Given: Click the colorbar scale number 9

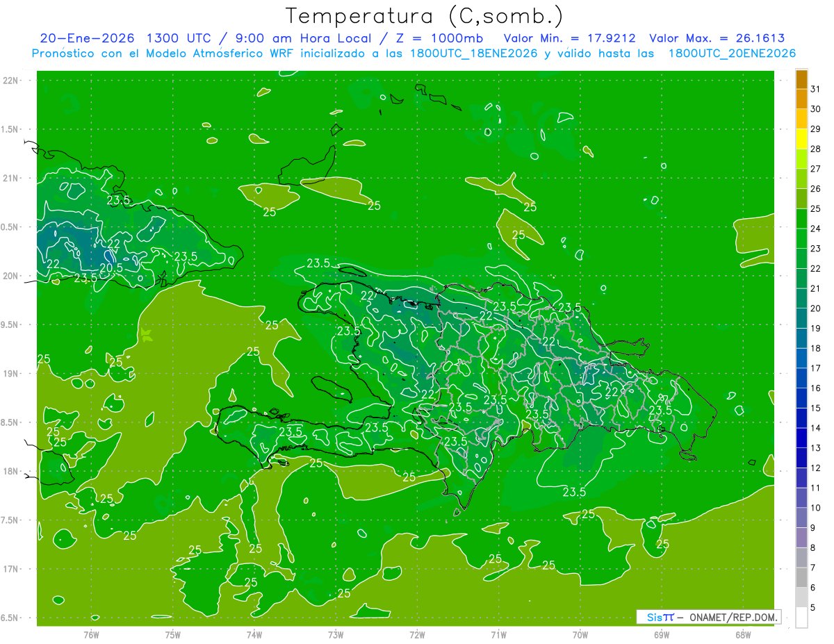Looking at the screenshot, I should (x=813, y=528).
